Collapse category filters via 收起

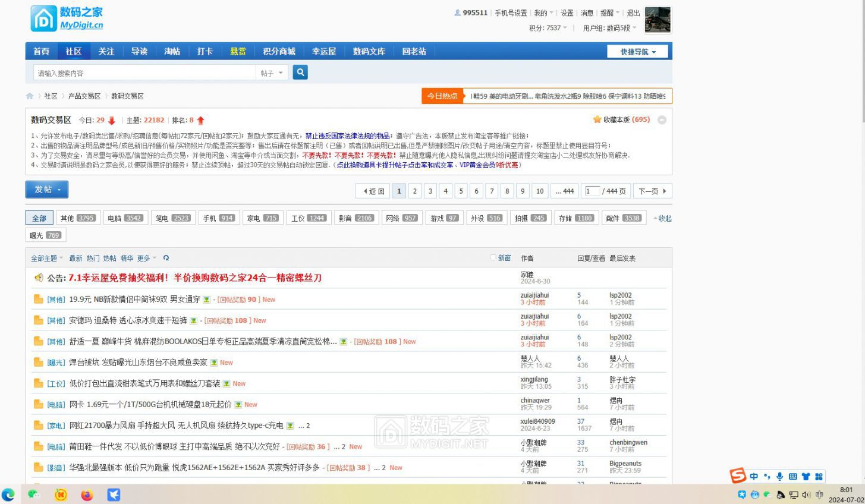pos(662,218)
